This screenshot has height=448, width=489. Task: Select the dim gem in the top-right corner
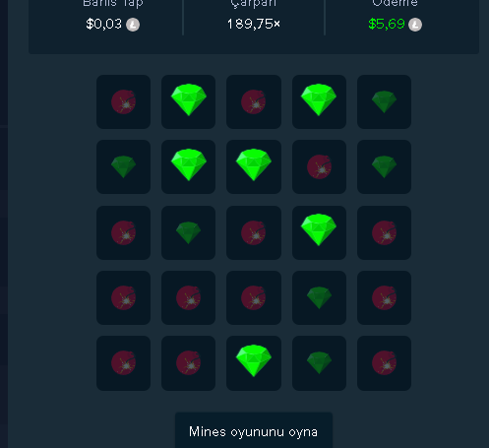384,101
